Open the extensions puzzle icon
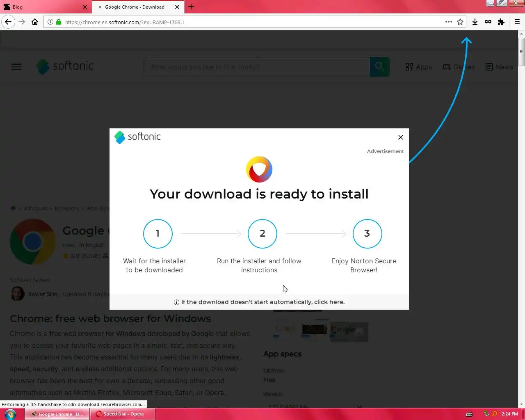Image resolution: width=525 pixels, height=420 pixels. (501, 22)
